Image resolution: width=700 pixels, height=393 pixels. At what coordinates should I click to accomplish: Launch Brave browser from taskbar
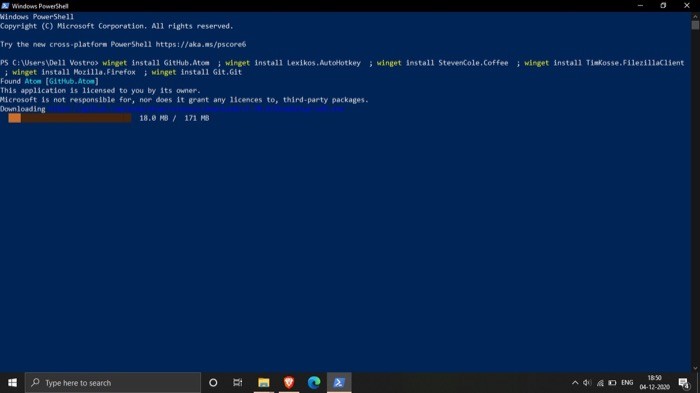coord(288,383)
